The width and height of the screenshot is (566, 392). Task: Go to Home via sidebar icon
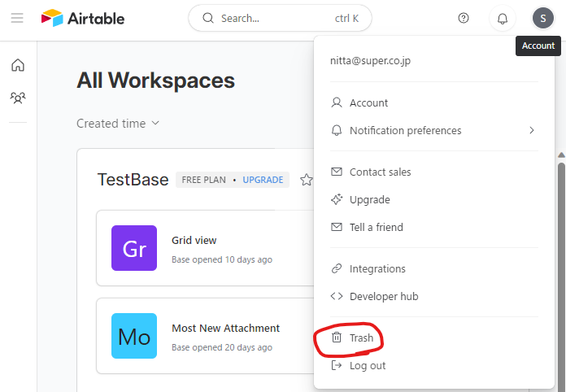tap(18, 65)
